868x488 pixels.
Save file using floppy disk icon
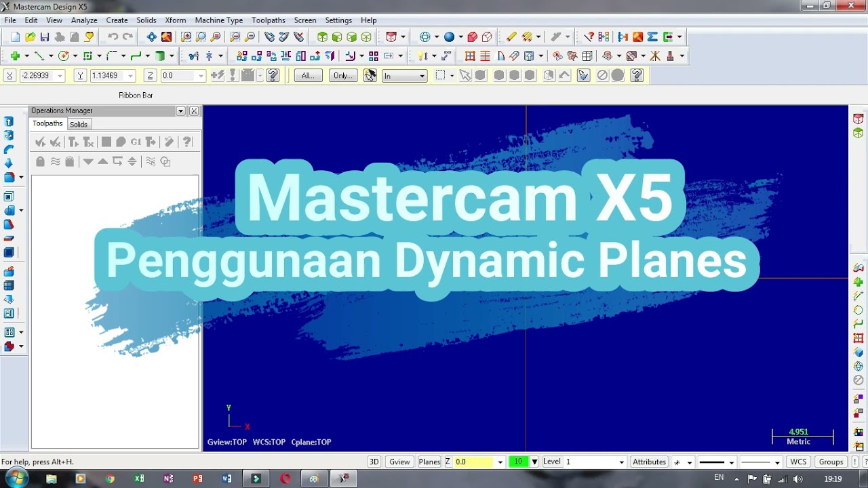coord(45,37)
